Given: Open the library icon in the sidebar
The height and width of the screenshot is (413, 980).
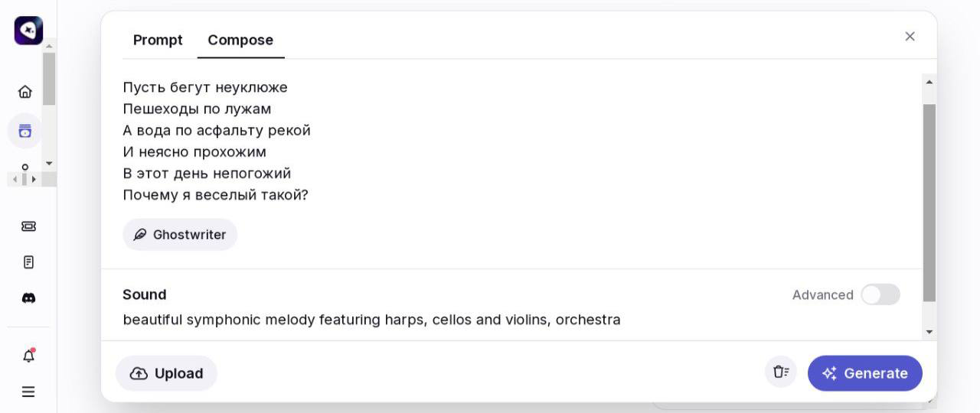Looking at the screenshot, I should pos(25,131).
